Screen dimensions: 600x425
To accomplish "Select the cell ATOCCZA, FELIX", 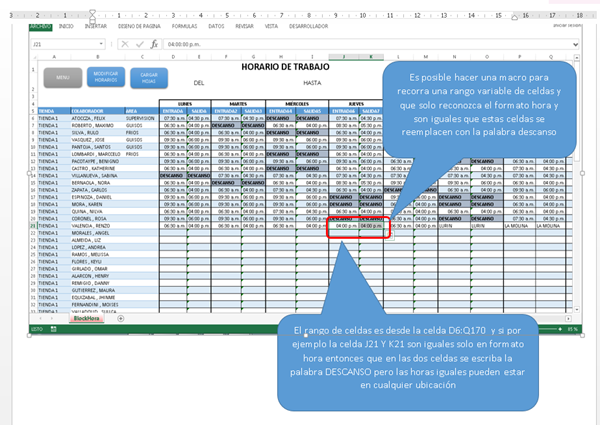I will pos(98,119).
